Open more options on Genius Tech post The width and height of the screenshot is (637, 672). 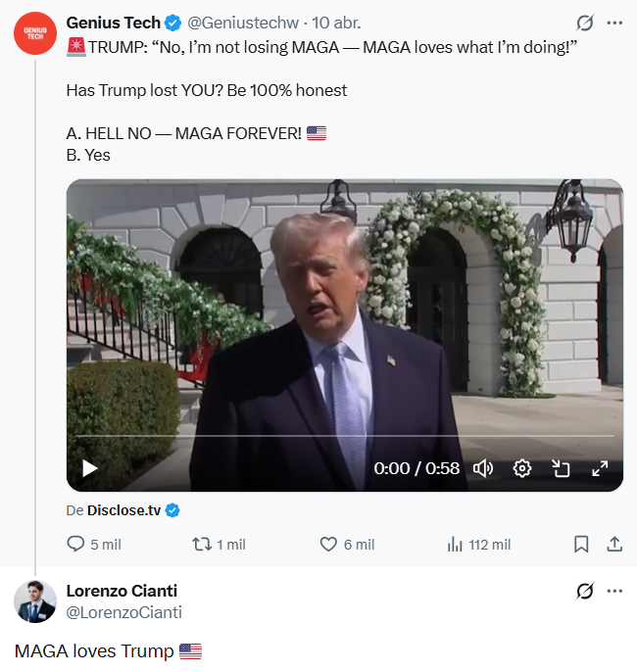pyautogui.click(x=614, y=23)
